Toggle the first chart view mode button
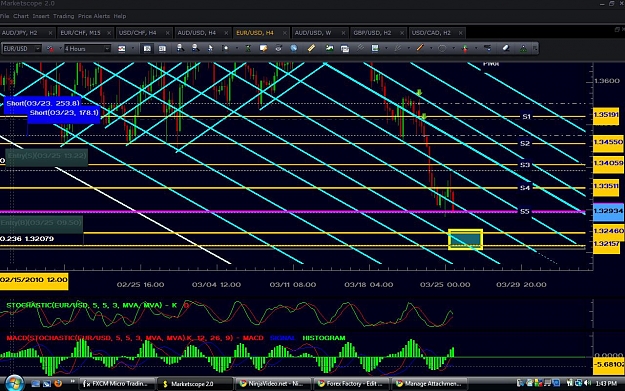 pos(147,49)
